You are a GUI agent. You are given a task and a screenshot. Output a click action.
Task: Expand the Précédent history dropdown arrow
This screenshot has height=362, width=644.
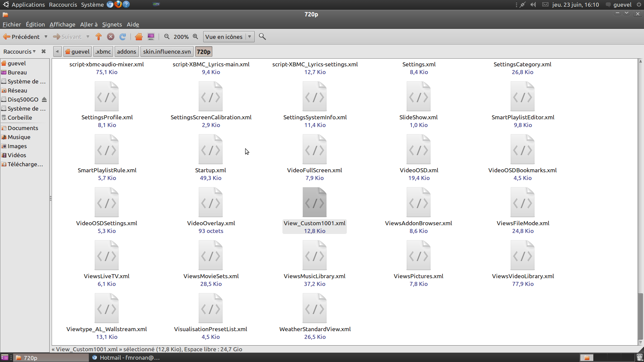(x=46, y=37)
